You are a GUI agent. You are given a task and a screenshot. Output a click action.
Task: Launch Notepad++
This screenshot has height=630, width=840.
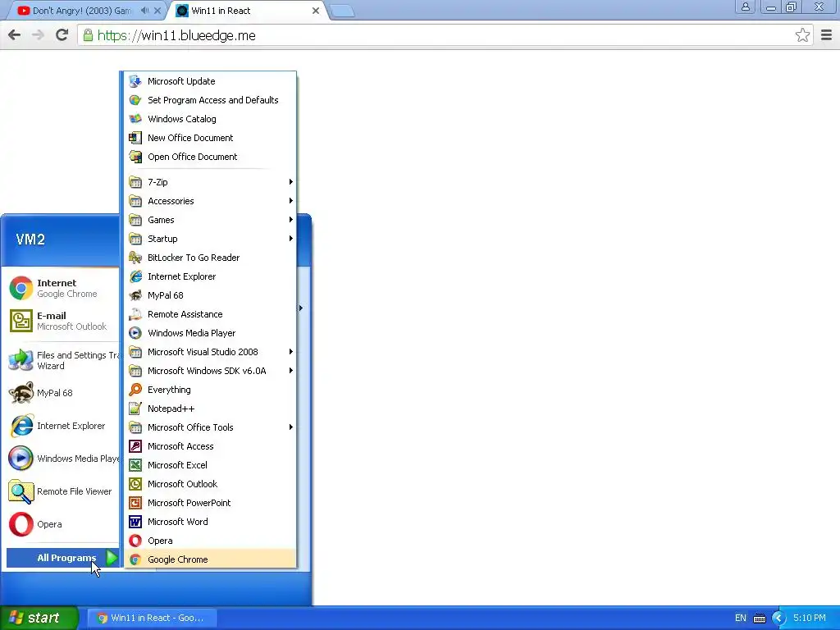pos(210,409)
